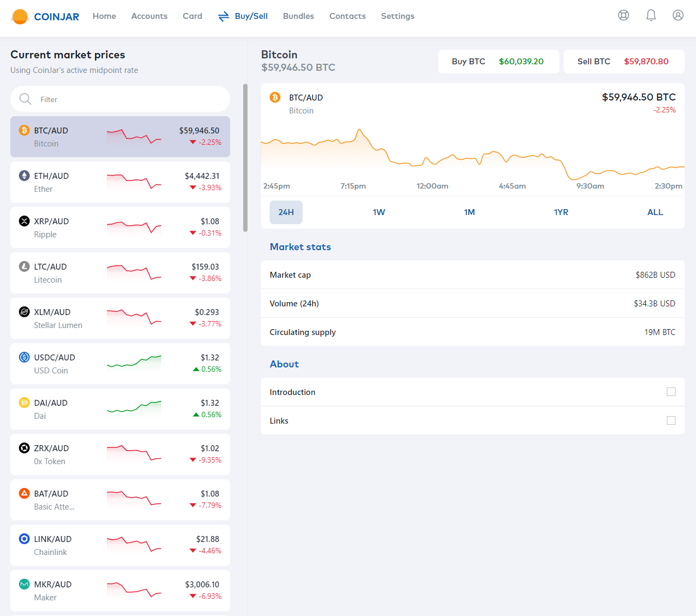Click the Litecoin icon in LTC/AUD row
696x616 pixels.
24,266
